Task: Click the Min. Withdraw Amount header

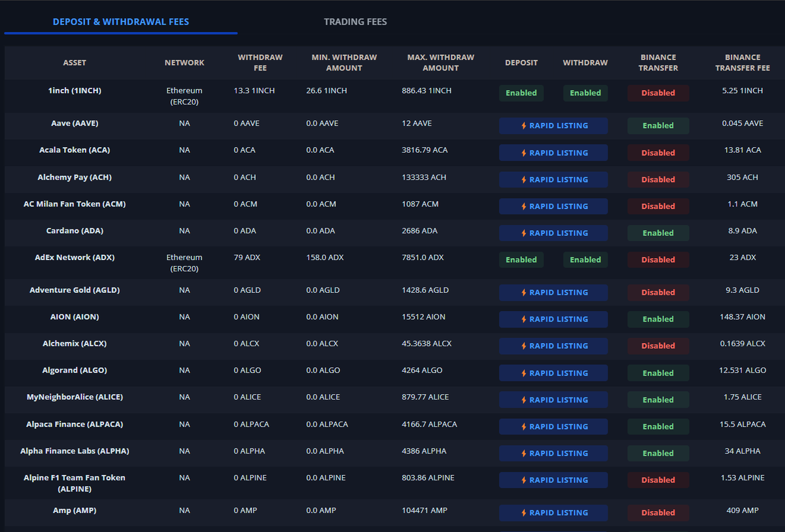Action: pos(344,63)
